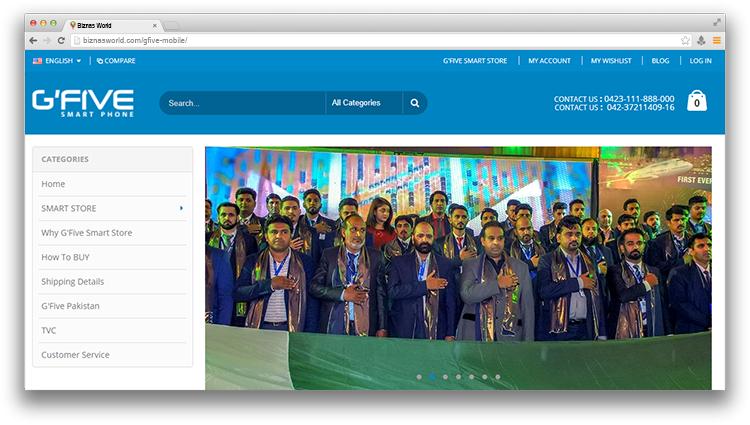
Task: Select the Biznas World browser tab
Action: (x=110, y=23)
